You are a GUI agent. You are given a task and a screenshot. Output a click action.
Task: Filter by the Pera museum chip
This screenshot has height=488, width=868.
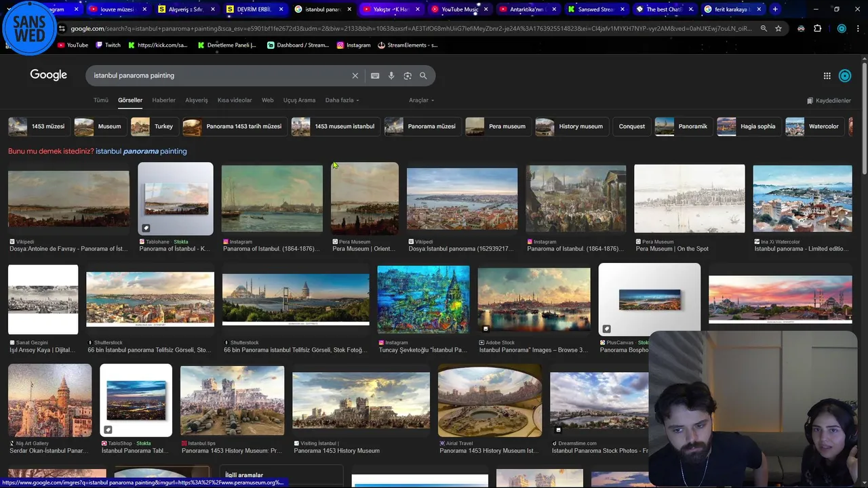point(497,126)
